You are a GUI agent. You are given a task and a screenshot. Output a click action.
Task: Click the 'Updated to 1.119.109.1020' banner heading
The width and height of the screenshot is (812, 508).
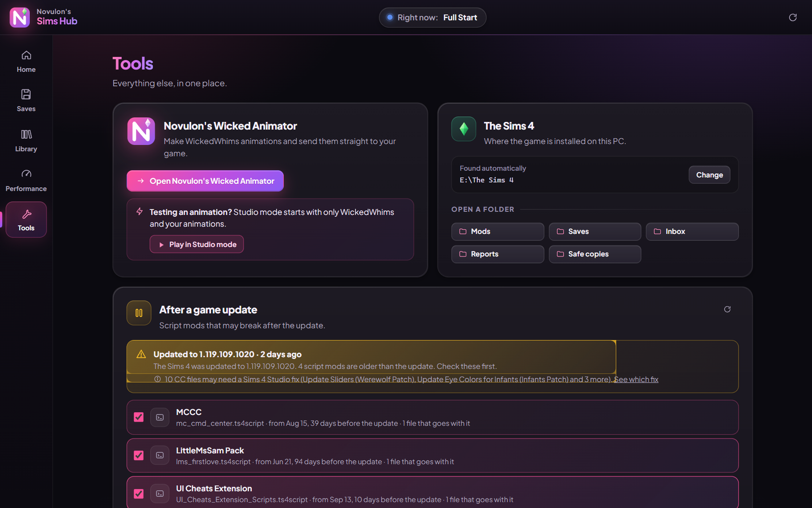click(x=227, y=355)
